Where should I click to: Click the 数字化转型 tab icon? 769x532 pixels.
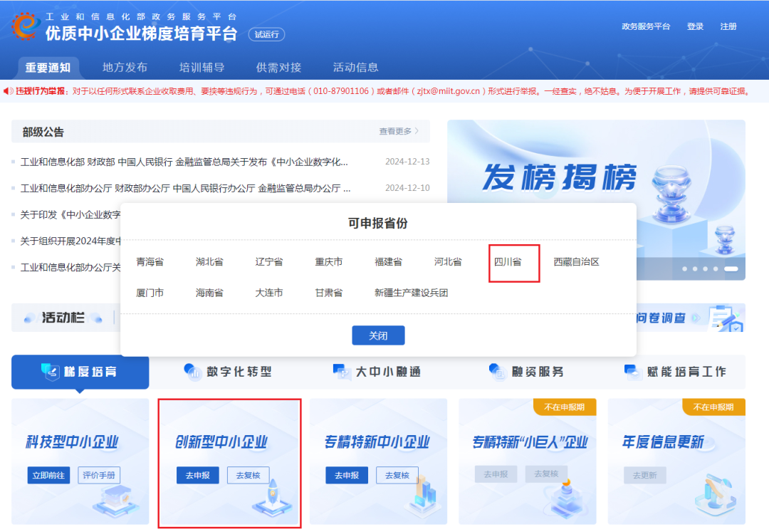coord(193,372)
